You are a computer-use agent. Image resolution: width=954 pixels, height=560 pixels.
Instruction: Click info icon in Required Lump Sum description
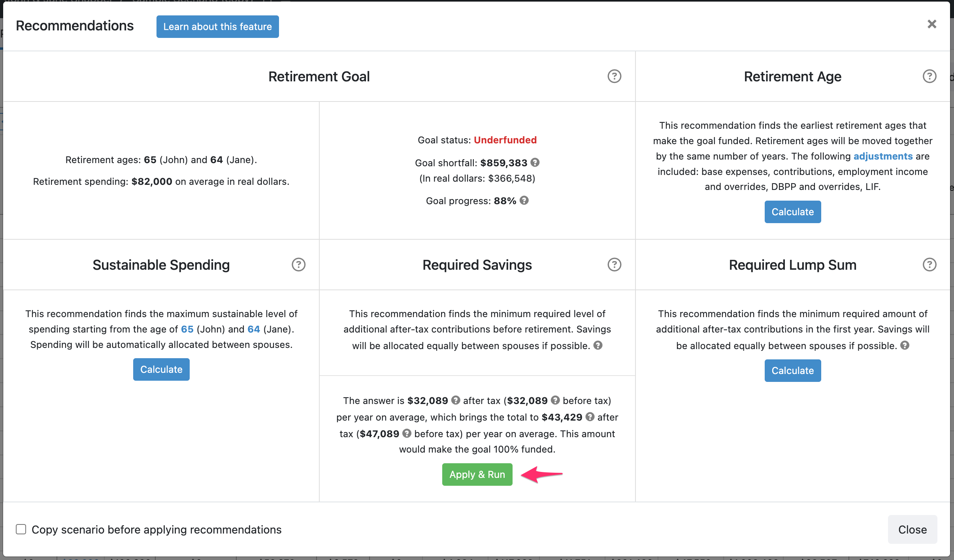905,345
